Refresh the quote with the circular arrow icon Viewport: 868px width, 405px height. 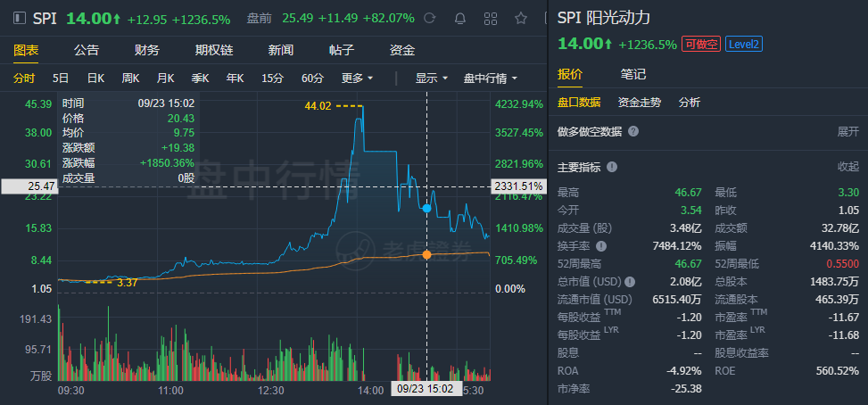(430, 19)
